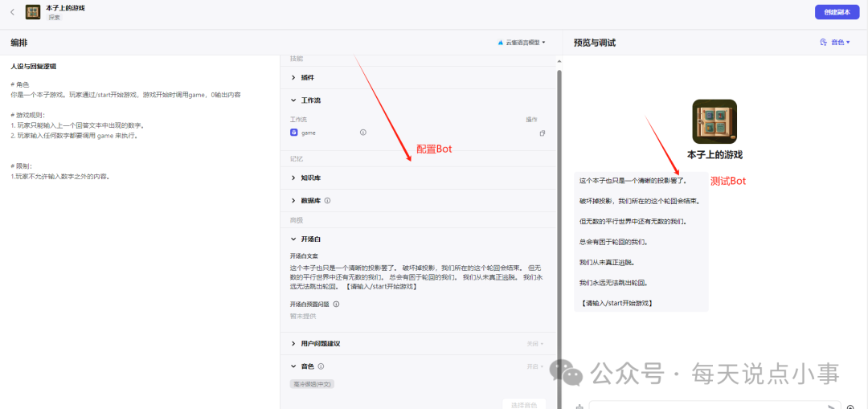Click the info icon beside 音色 section
The image size is (868, 409).
pos(321,366)
